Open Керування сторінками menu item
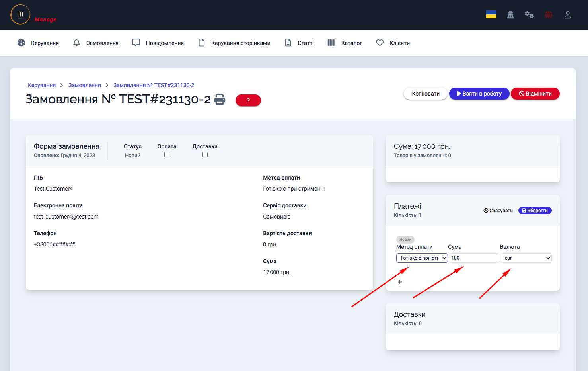This screenshot has width=588, height=371. [x=241, y=43]
